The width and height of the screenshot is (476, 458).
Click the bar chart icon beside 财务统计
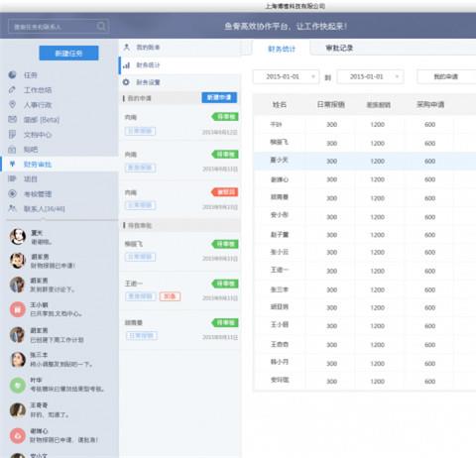126,65
